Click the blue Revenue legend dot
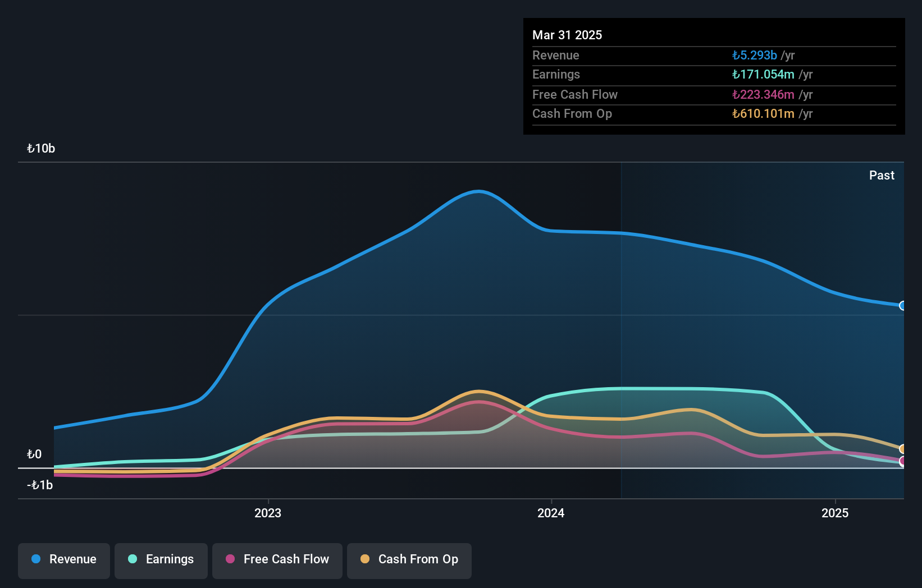Image resolution: width=922 pixels, height=588 pixels. [x=36, y=559]
